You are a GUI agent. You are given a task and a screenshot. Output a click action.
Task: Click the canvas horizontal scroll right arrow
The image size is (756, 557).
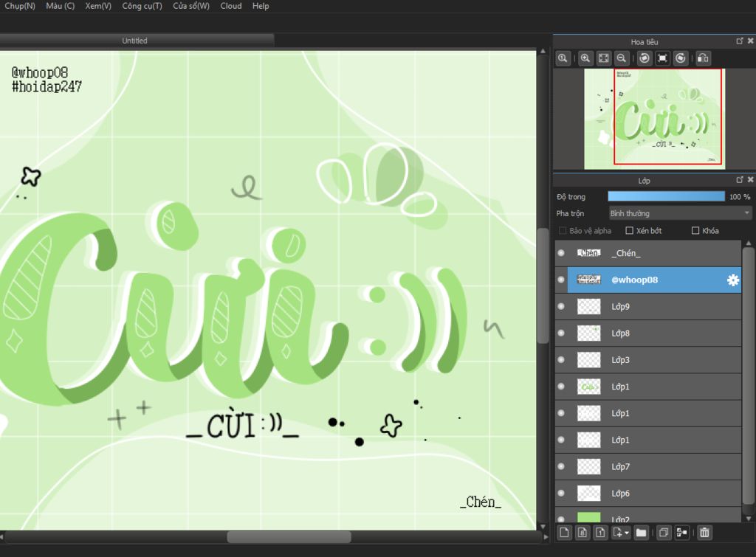[x=546, y=537]
